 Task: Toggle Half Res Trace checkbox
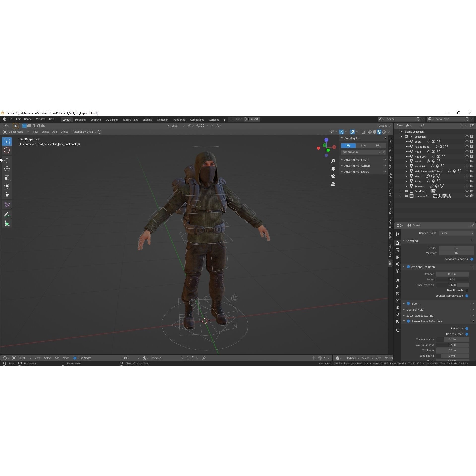(467, 334)
